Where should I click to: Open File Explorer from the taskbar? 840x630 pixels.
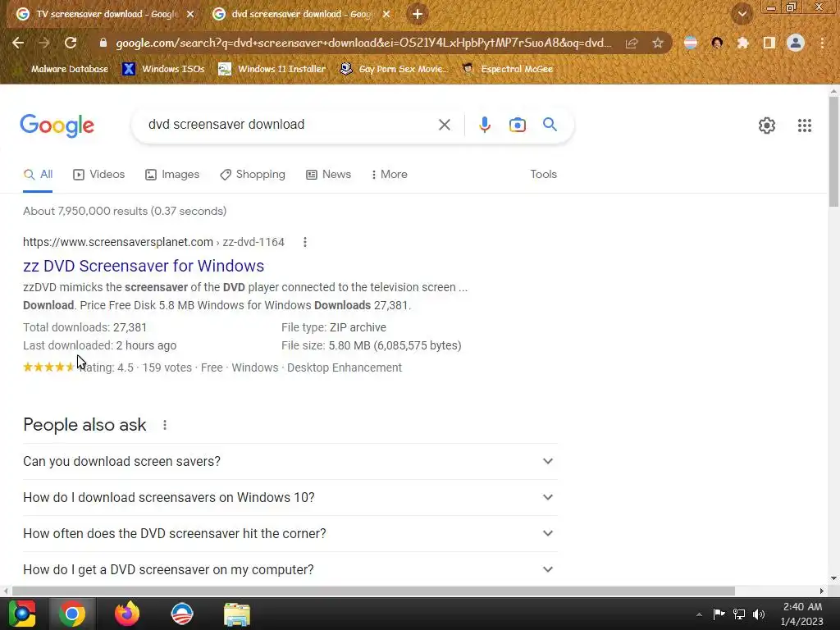click(x=237, y=614)
